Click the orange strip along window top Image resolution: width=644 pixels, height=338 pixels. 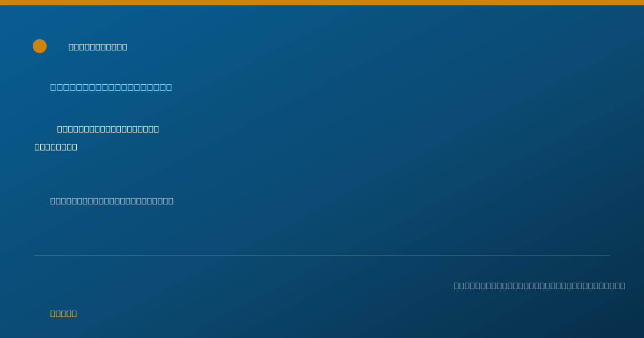[x=322, y=3]
